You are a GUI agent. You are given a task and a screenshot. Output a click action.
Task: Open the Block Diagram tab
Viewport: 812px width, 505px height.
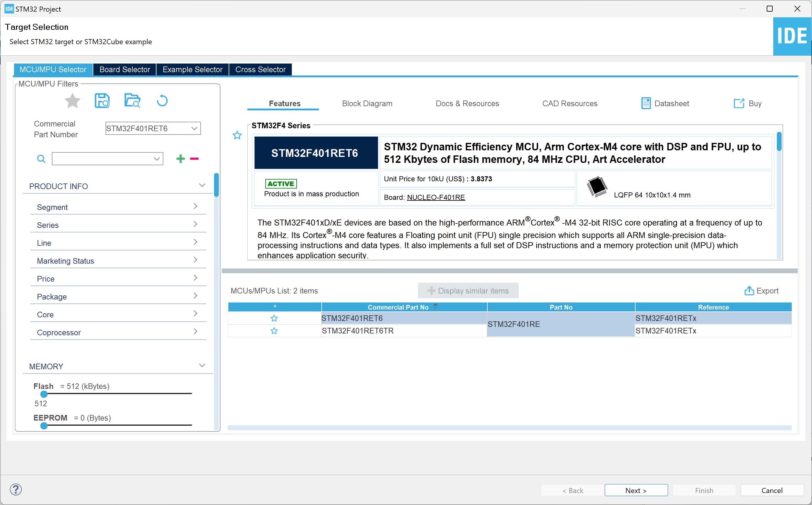pyautogui.click(x=367, y=104)
